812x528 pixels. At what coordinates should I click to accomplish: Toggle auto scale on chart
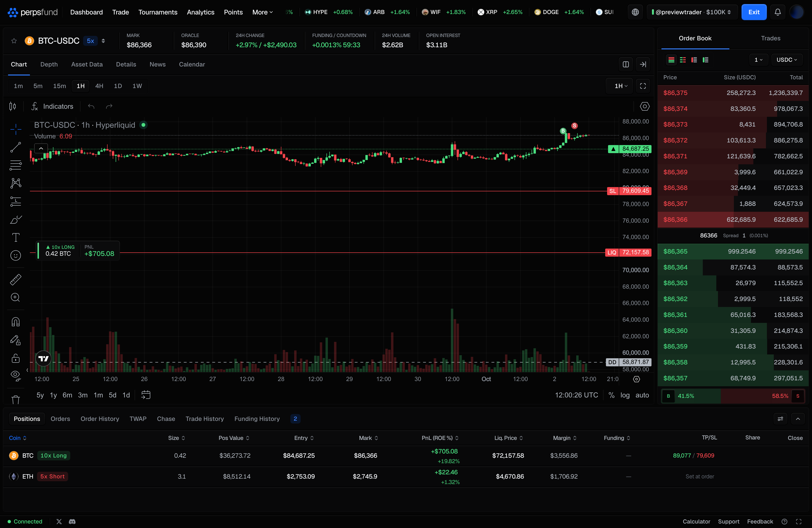(x=642, y=395)
